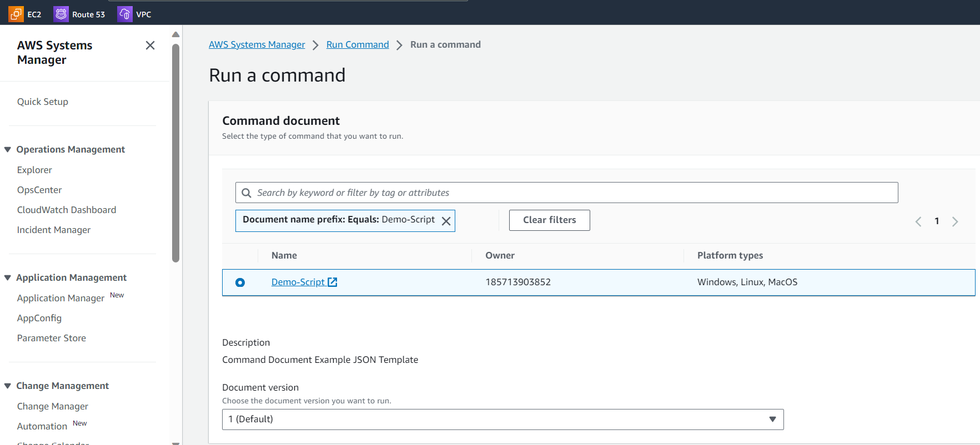This screenshot has width=980, height=445.
Task: Open the EC2 service shortcut icon
Action: [16, 14]
